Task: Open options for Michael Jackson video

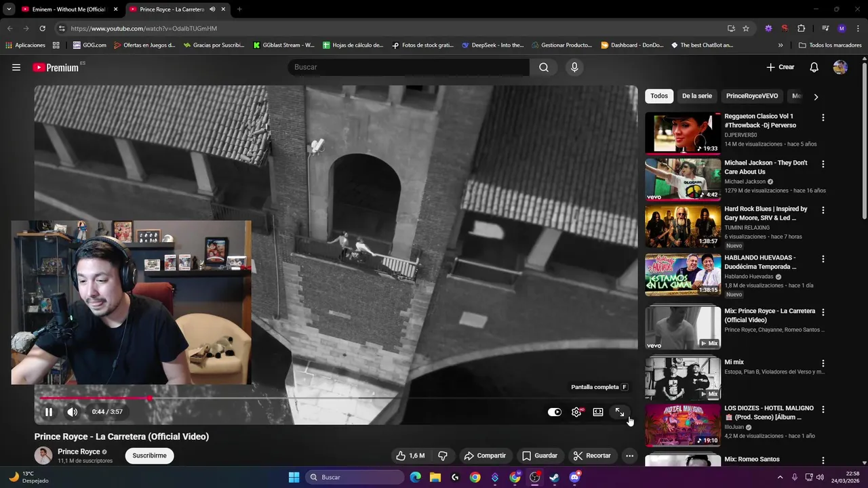Action: pyautogui.click(x=823, y=164)
